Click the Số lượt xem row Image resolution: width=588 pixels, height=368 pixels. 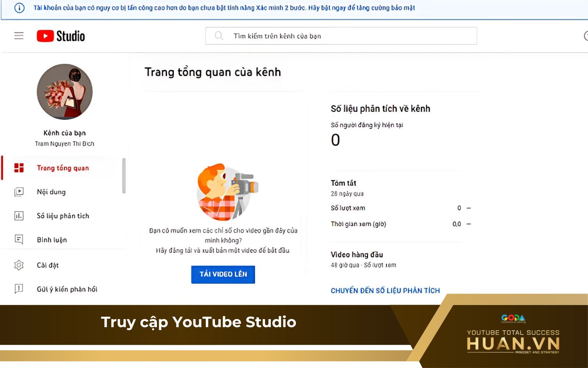401,208
